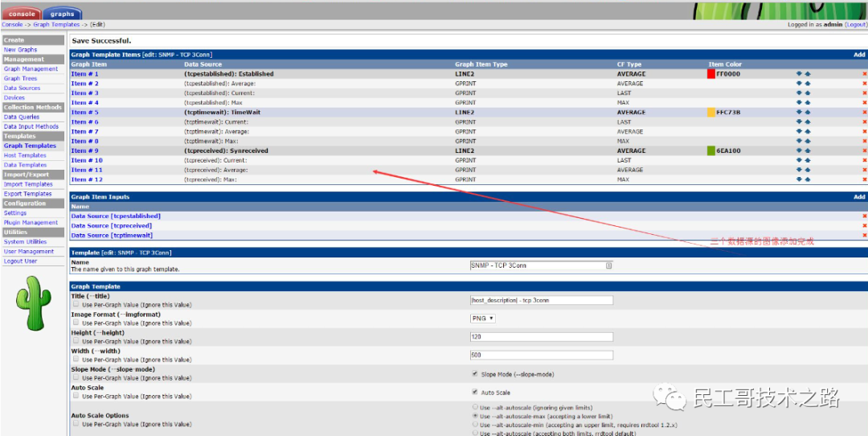Move Item # 11 down with the arrow
The width and height of the screenshot is (868, 436).
799,170
